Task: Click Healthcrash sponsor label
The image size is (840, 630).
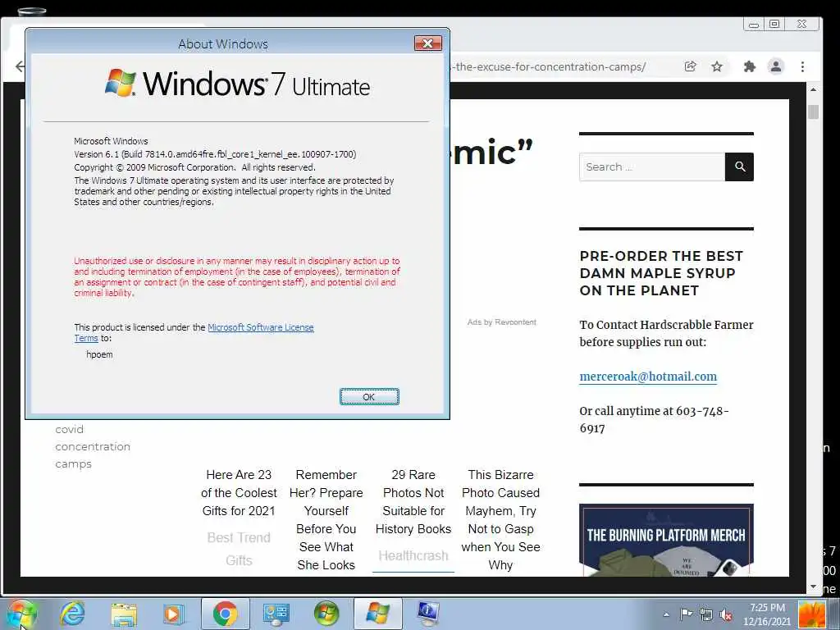Action: 413,555
